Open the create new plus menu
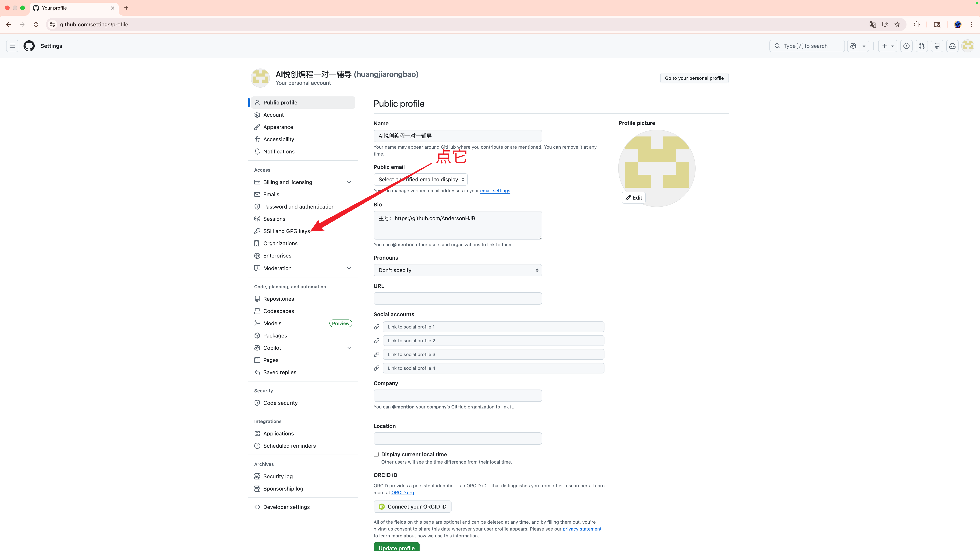Viewport: 980px width, 551px height. tap(888, 46)
